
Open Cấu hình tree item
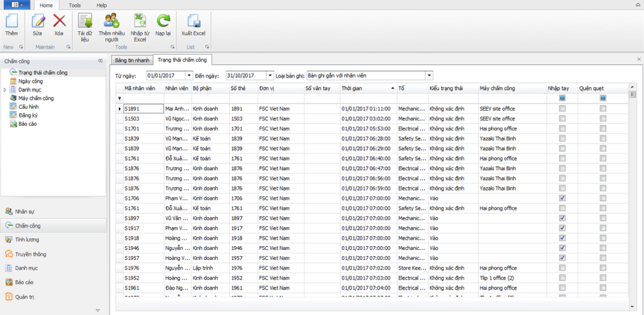pos(28,106)
